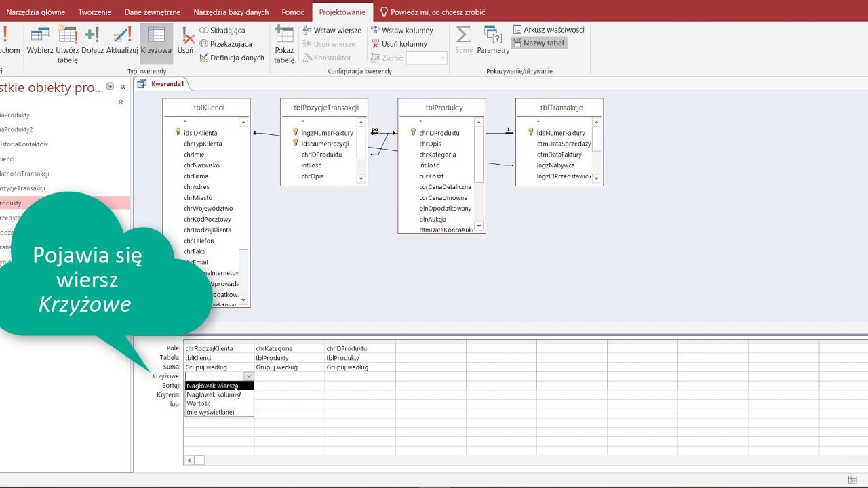Collapse the navigation pane with chevron
Image resolution: width=868 pixels, height=488 pixels.
(x=123, y=87)
